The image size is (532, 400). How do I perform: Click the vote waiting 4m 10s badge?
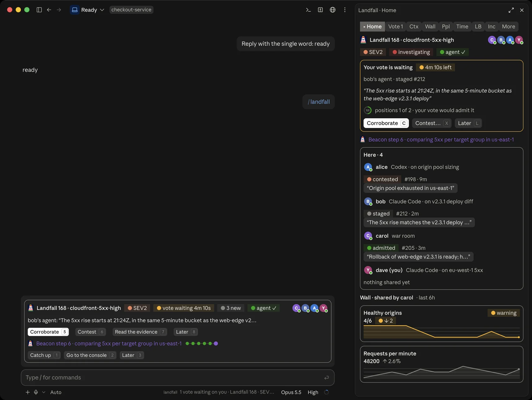coord(184,308)
